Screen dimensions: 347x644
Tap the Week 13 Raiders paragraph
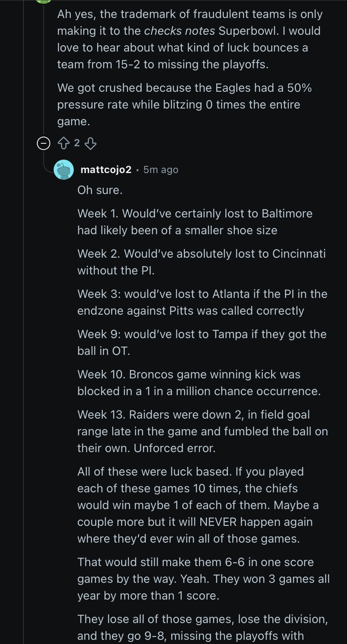[202, 431]
